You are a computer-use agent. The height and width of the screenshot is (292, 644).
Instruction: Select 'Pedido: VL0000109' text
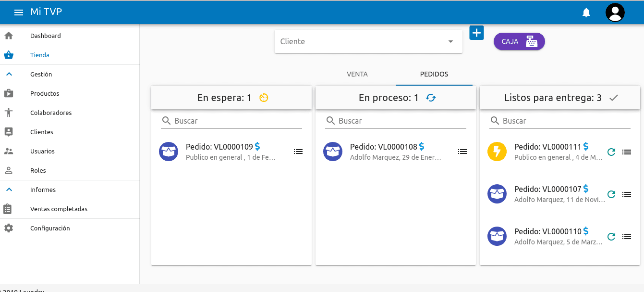[x=219, y=147]
